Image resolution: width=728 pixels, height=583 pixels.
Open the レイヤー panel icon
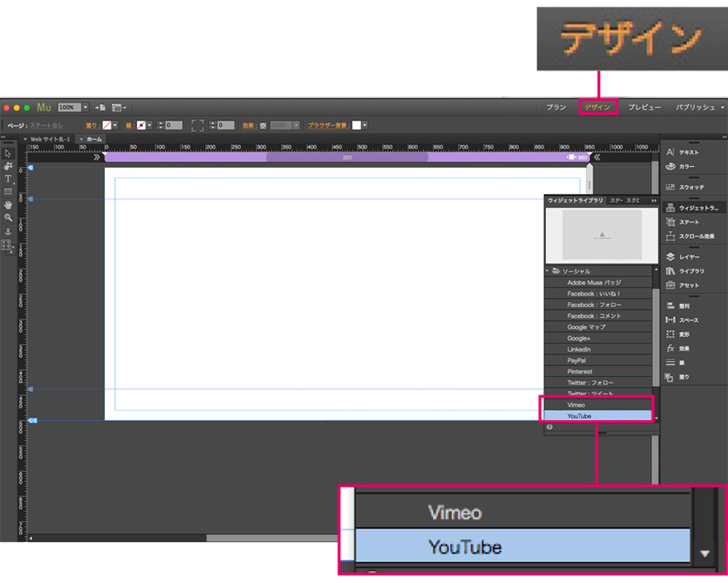click(670, 257)
